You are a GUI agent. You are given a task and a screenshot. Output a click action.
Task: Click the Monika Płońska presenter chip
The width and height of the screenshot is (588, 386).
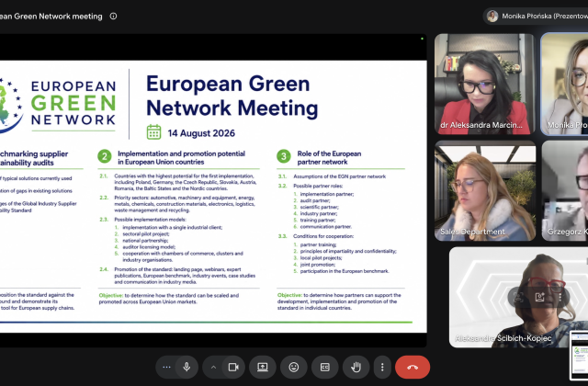click(x=536, y=17)
